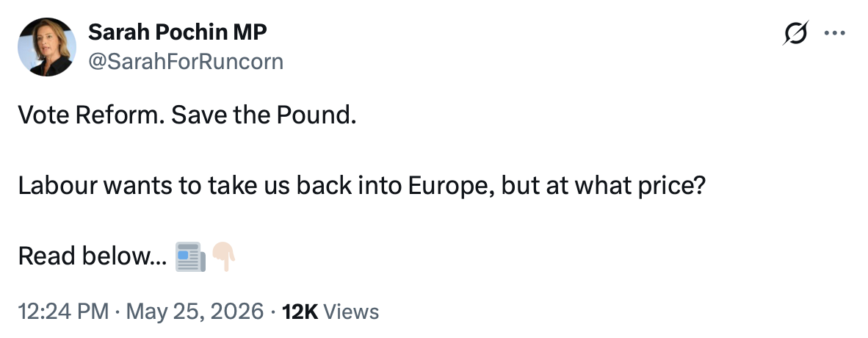Click the 'Read below...' text
This screenshot has height=338, width=868.
(93, 256)
